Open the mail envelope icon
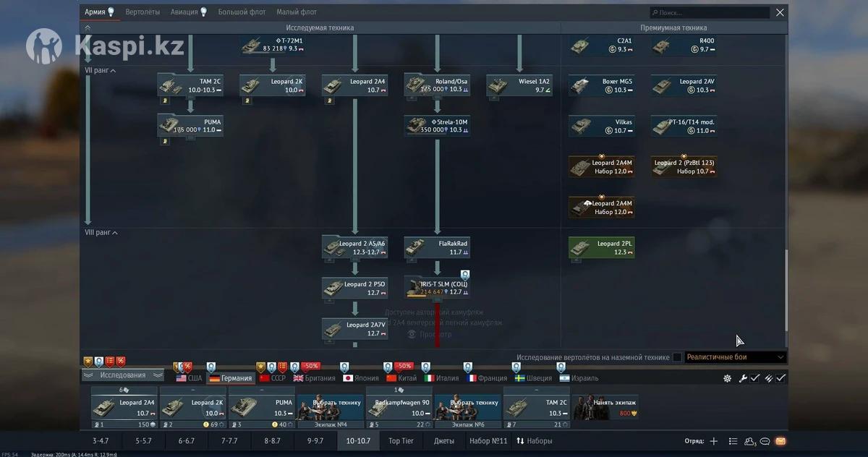The image size is (868, 457). point(780,441)
